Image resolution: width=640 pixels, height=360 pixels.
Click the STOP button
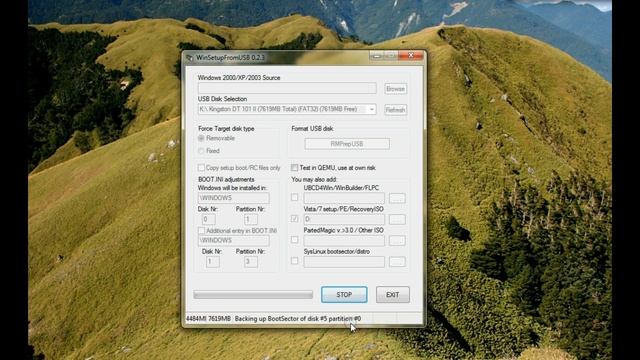pos(344,295)
